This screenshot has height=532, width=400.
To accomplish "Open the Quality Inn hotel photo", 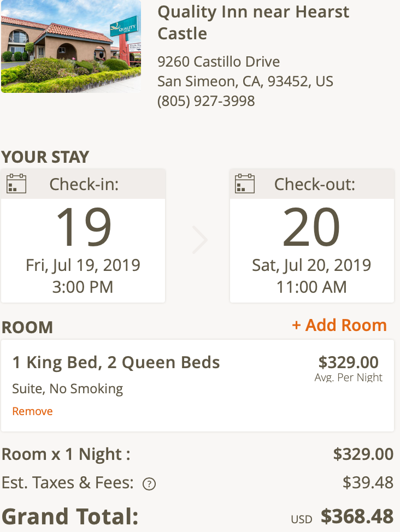I will tap(70, 46).
